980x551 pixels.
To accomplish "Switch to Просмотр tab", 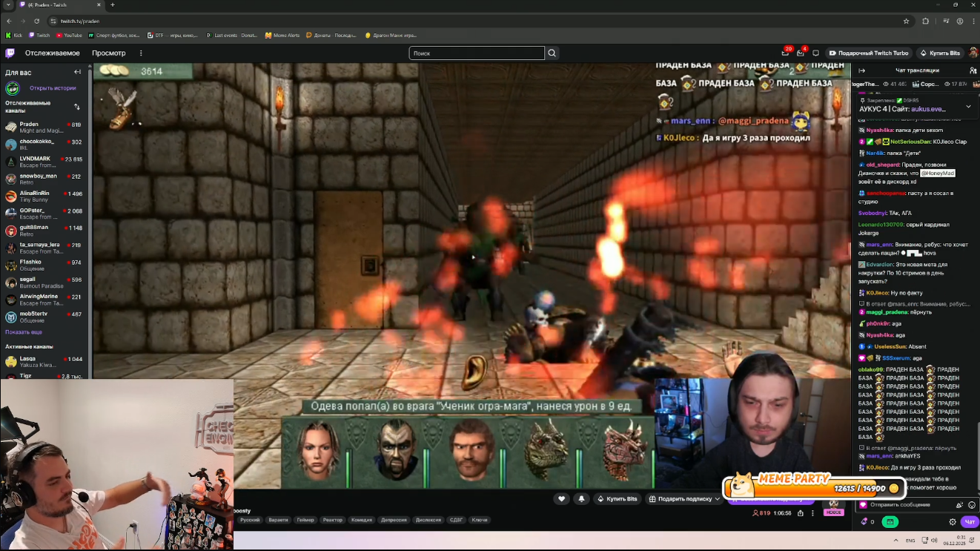I will coord(109,53).
